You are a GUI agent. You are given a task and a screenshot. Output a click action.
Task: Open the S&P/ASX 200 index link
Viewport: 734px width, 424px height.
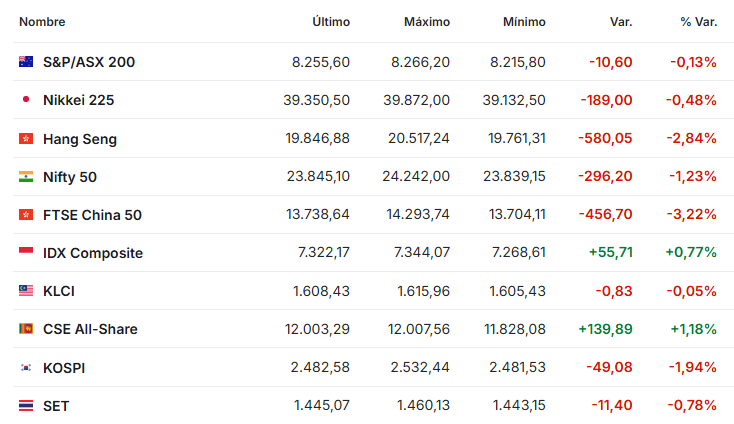pyautogui.click(x=89, y=62)
